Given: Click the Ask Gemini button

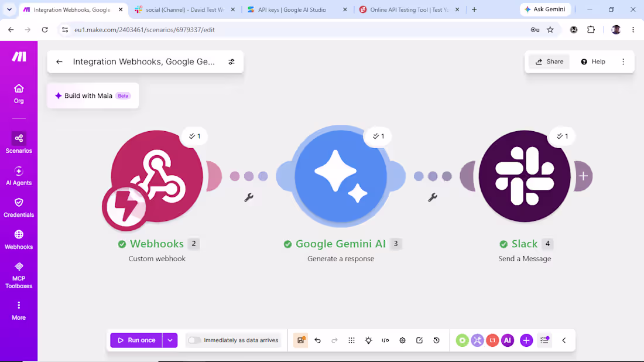Looking at the screenshot, I should 545,9.
